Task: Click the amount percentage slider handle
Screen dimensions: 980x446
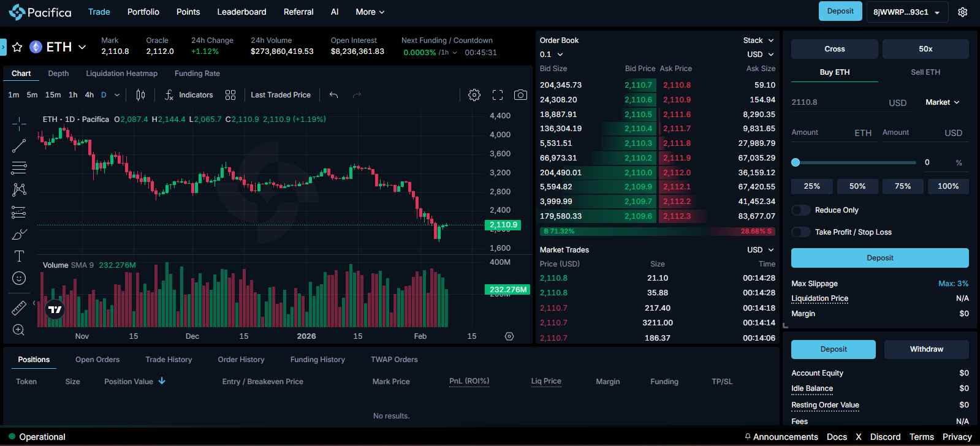Action: 796,162
